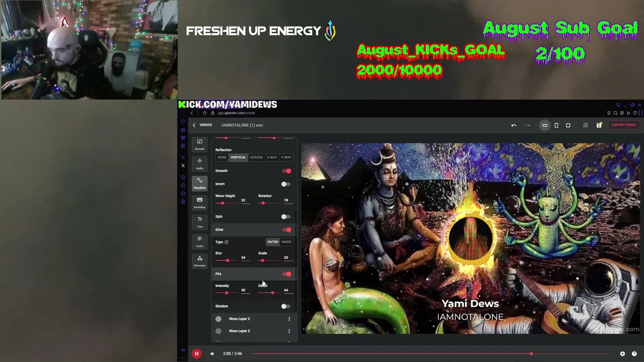Switch to landscape aspect ratio
644x362 pixels.
pyautogui.click(x=544, y=125)
